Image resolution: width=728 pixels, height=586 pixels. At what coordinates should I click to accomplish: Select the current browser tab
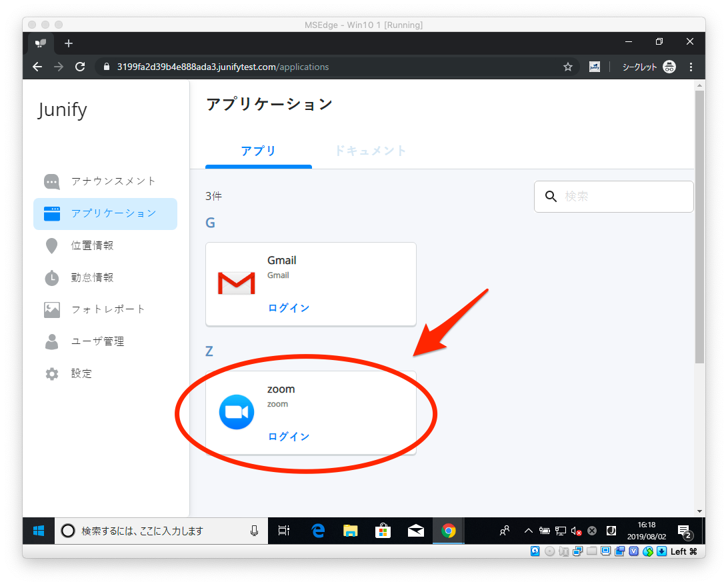[41, 43]
